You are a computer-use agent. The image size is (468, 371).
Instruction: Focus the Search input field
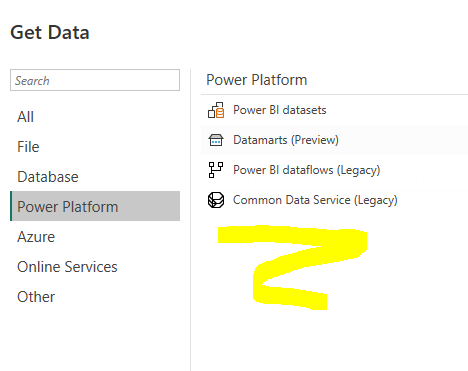click(95, 80)
